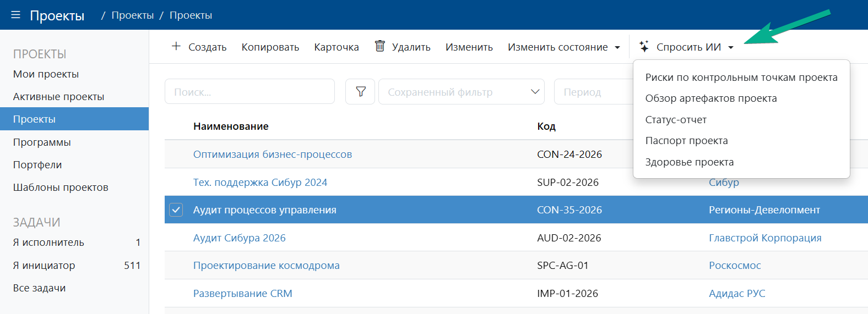The width and height of the screenshot is (868, 314).
Task: Open Я исполнитель tasks list
Action: click(x=48, y=243)
